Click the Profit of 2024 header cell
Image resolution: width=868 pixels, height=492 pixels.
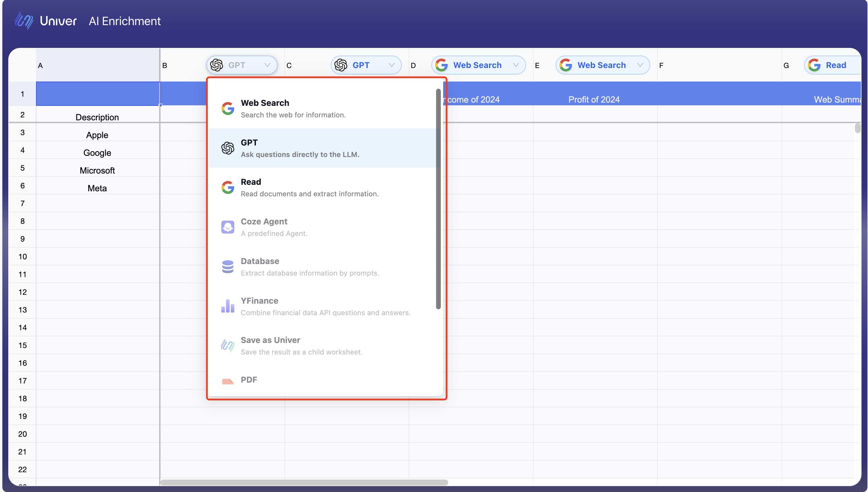point(595,94)
